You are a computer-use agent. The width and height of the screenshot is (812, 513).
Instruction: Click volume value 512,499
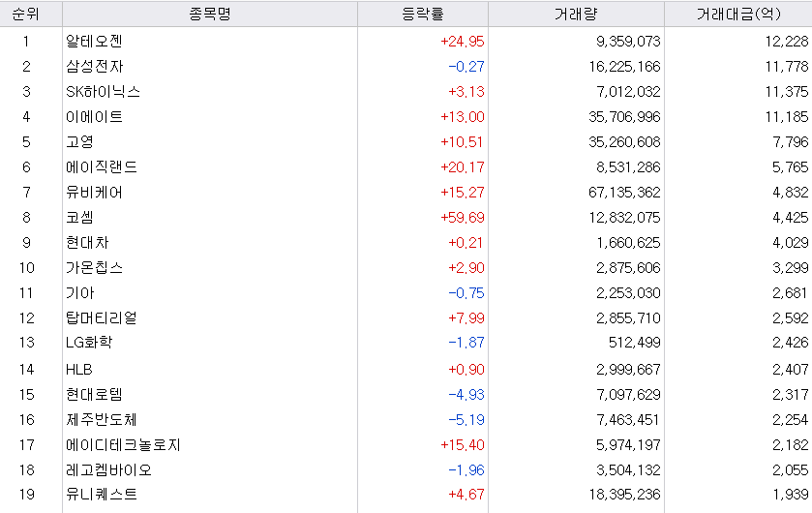634,343
